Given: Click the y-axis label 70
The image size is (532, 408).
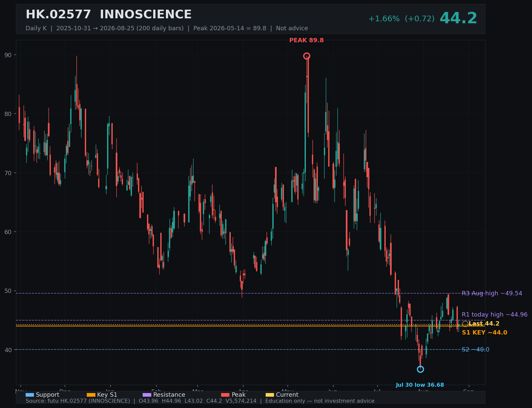Looking at the screenshot, I should pos(8,173).
